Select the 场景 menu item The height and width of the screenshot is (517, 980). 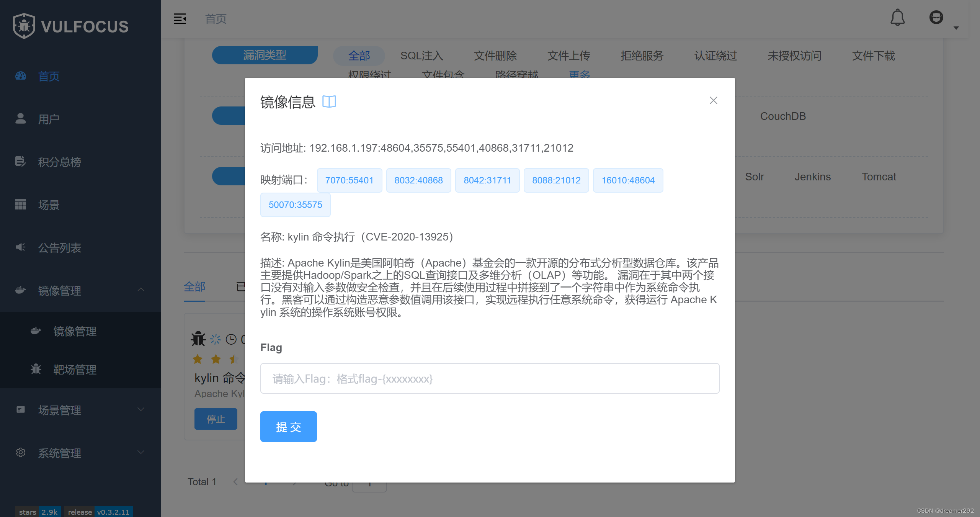[x=49, y=205]
